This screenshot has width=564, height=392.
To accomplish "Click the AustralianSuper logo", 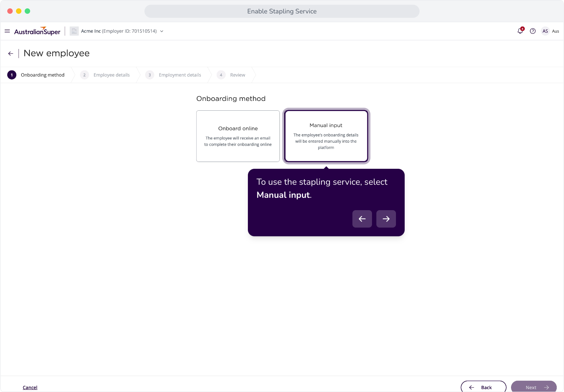I will click(37, 31).
